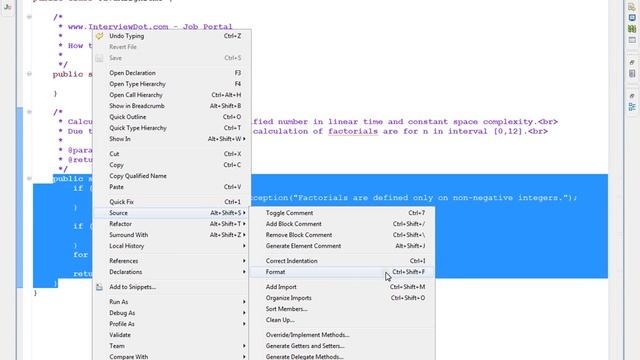Click the Add to Snippets icon
Image resolution: width=640 pixels, height=360 pixels.
pyautogui.click(x=99, y=287)
